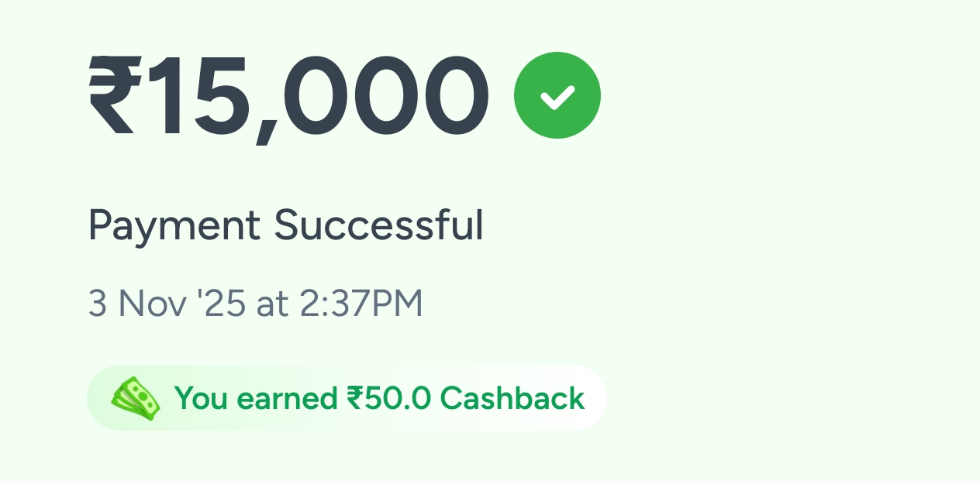Toggle the payment confirmation checkmark
Viewport: 980px width, 481px height.
557,94
